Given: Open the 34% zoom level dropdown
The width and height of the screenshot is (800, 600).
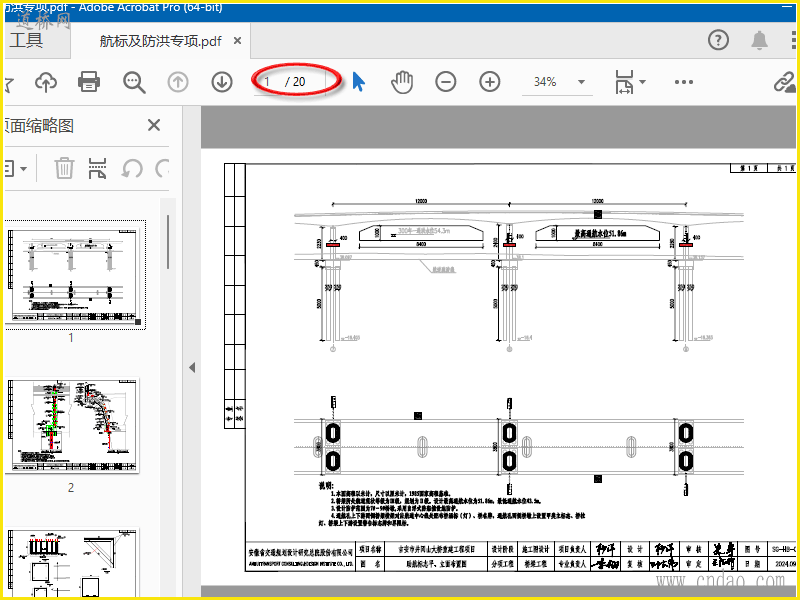Looking at the screenshot, I should click(x=581, y=82).
